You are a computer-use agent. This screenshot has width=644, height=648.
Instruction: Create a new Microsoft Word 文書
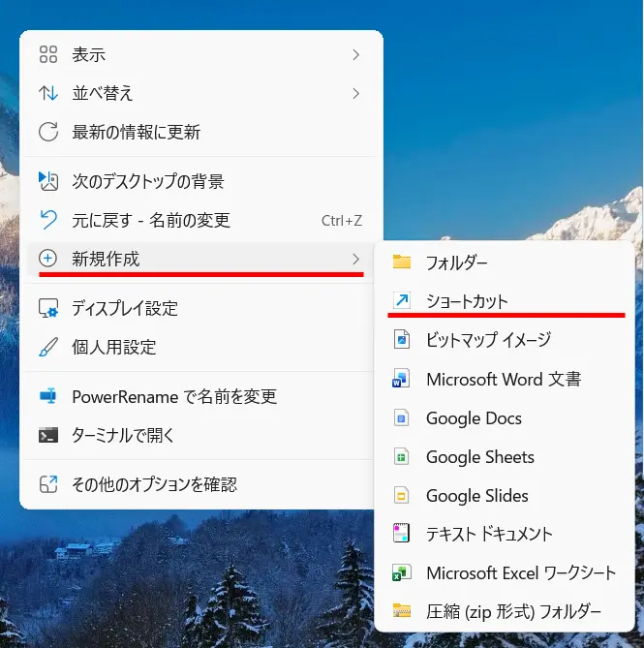point(505,379)
